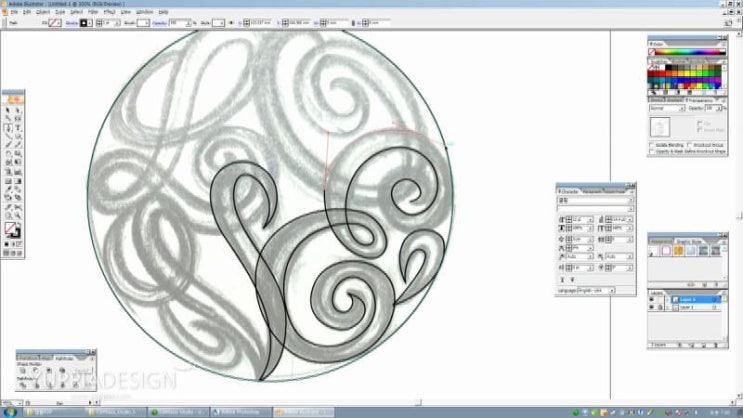Click the Windows Start button
This screenshot has width=743, height=418.
[x=12, y=411]
